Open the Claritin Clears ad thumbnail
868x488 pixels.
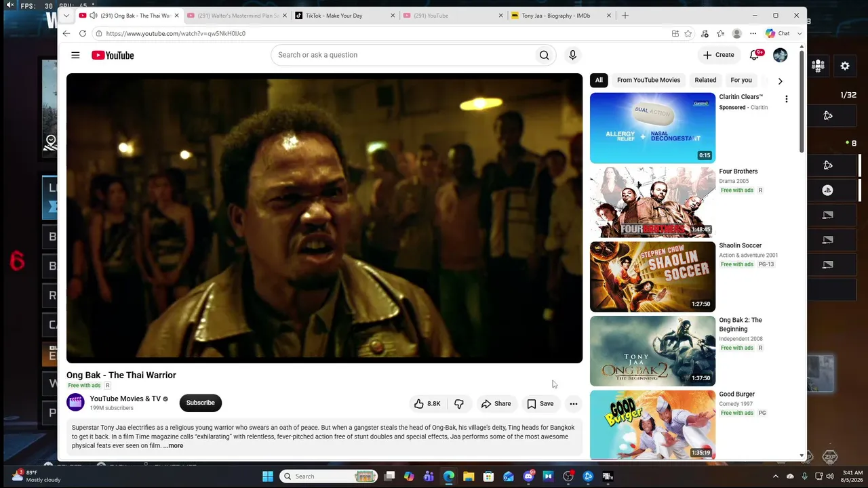tap(652, 128)
